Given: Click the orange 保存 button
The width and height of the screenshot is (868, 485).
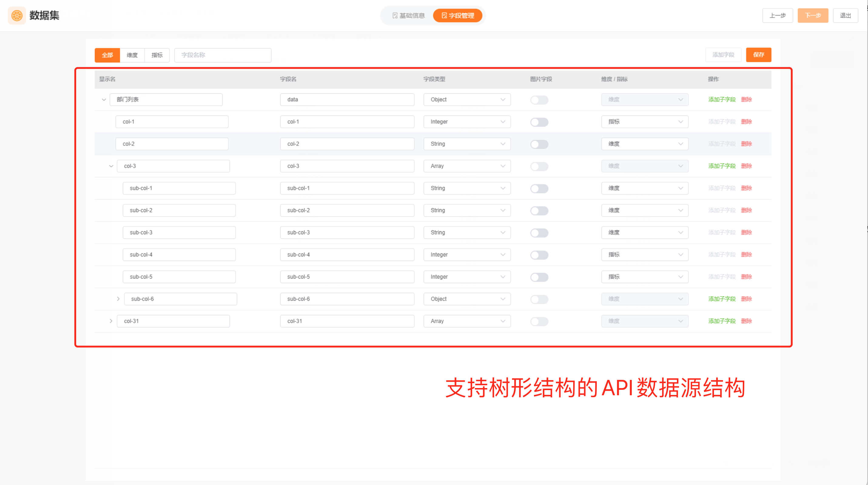Looking at the screenshot, I should pyautogui.click(x=758, y=55).
